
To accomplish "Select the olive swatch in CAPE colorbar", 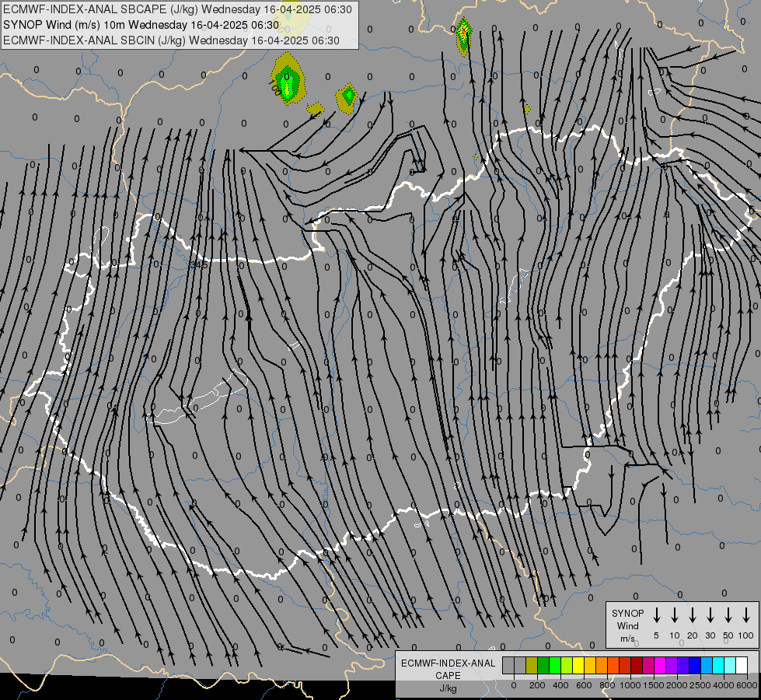I will tap(532, 666).
